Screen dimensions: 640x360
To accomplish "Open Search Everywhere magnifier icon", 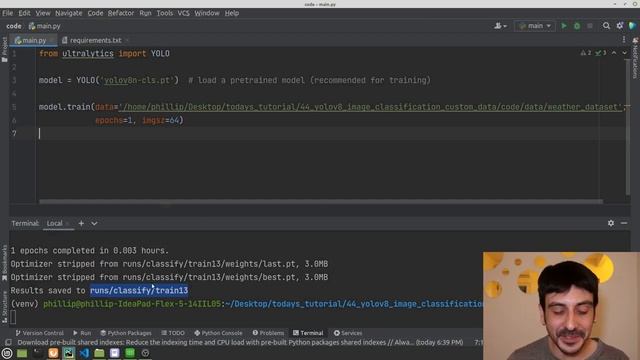I will pos(606,26).
